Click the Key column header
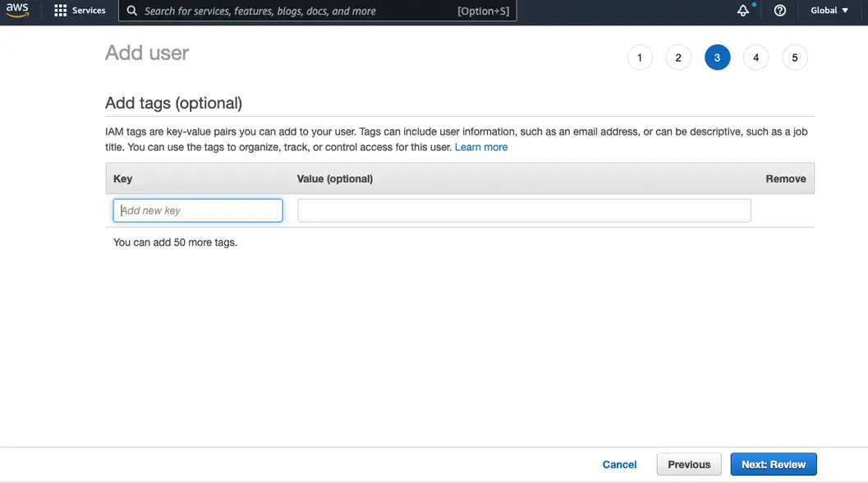This screenshot has width=868, height=483. pos(122,178)
